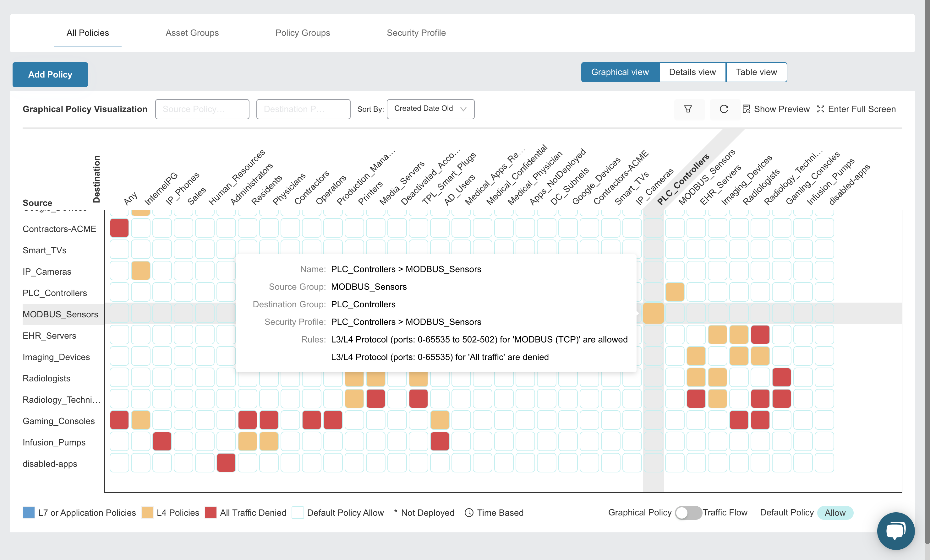Click the Time Based clock icon
The image size is (930, 560).
[469, 513]
